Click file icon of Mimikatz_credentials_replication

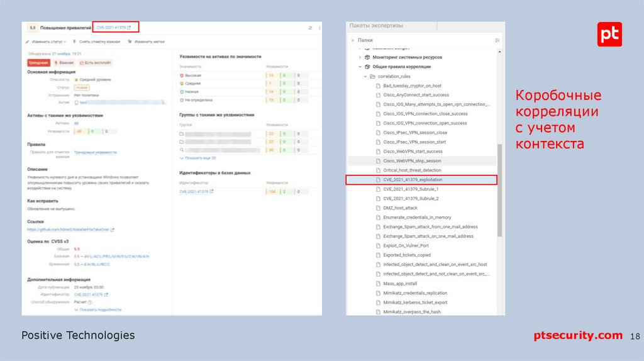pos(378,293)
